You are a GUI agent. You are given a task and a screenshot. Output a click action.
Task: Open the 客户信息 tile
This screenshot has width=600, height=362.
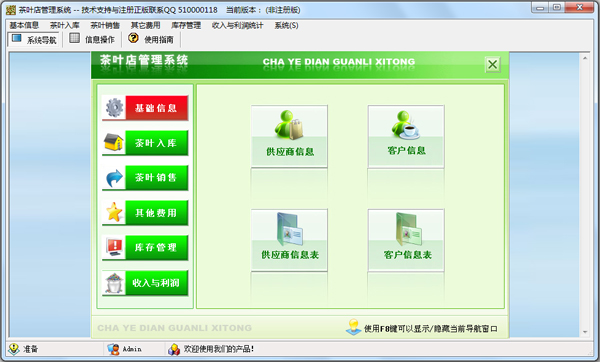coord(406,136)
